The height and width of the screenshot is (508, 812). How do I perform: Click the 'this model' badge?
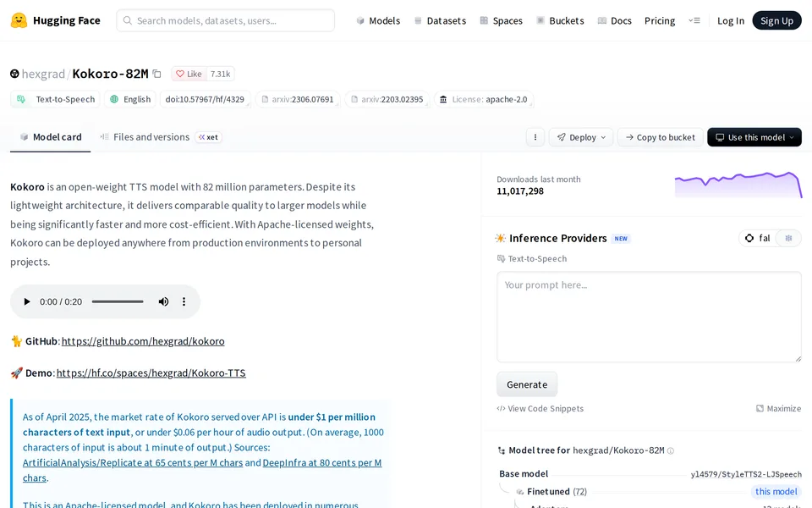776,492
